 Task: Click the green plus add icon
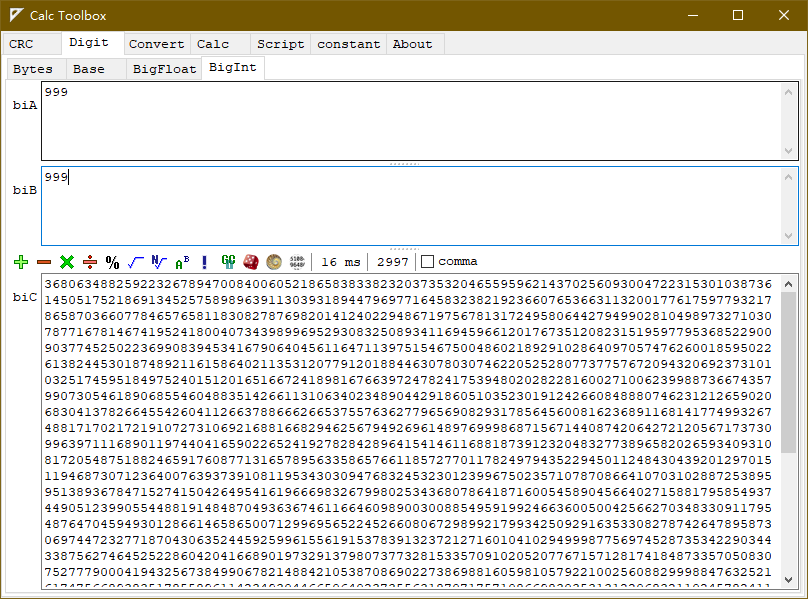coord(21,262)
